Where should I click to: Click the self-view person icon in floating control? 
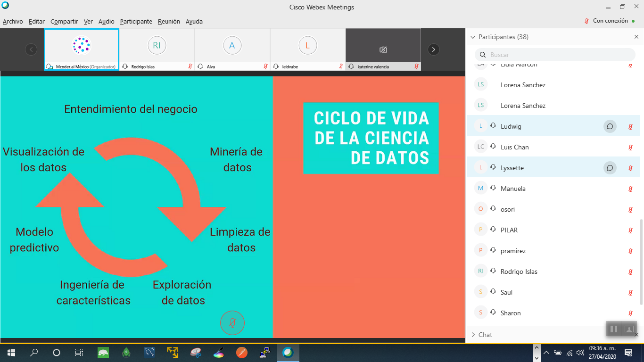coord(628,329)
